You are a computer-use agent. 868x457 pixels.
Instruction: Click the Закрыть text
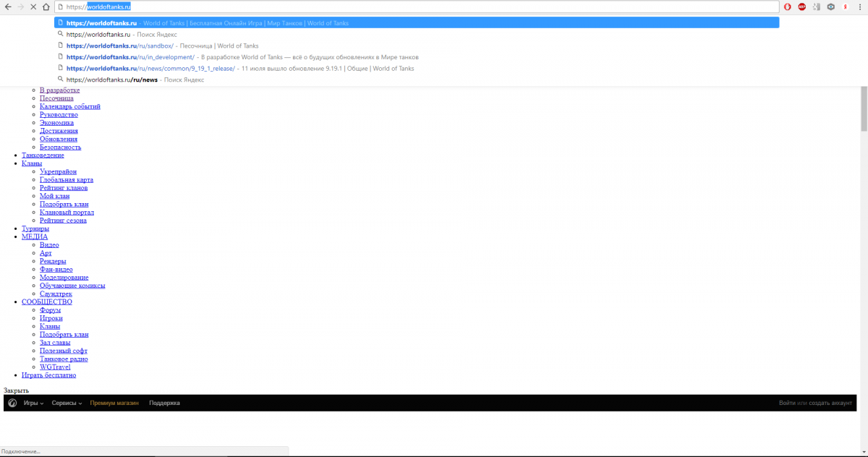[16, 390]
